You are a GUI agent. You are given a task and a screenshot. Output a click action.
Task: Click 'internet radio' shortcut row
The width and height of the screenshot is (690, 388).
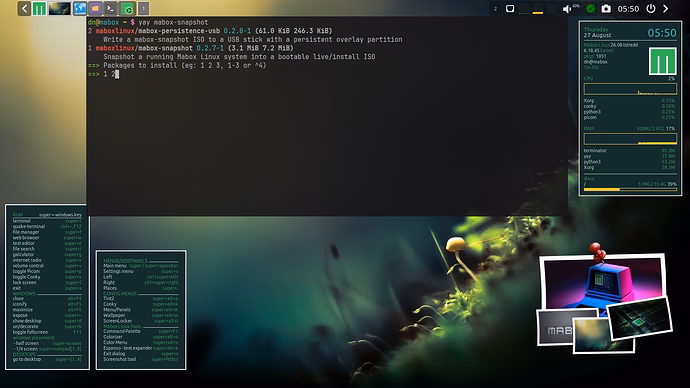click(47, 260)
